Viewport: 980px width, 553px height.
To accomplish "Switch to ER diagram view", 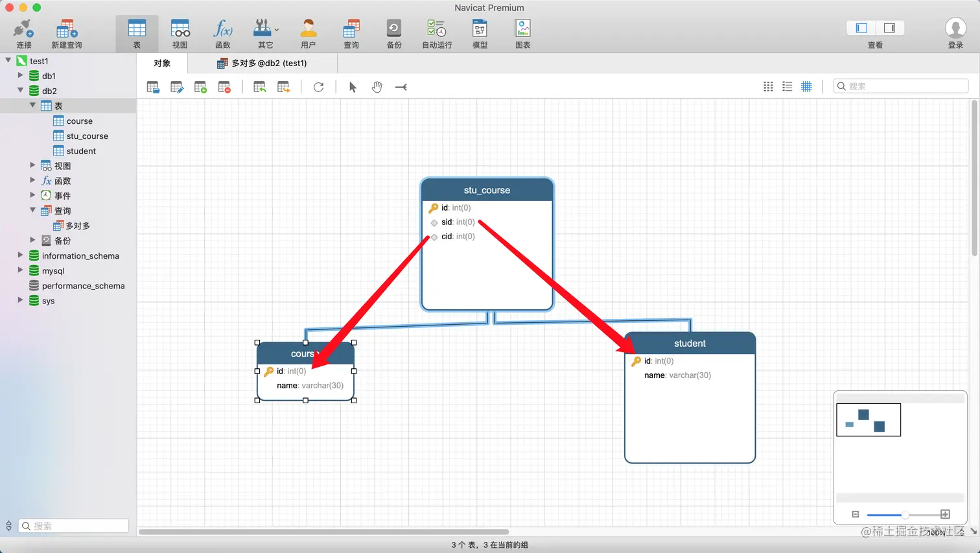I will click(806, 86).
